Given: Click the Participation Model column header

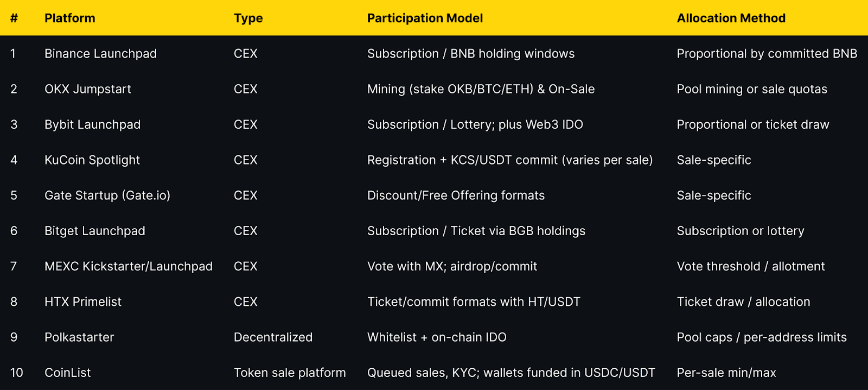Looking at the screenshot, I should 425,18.
